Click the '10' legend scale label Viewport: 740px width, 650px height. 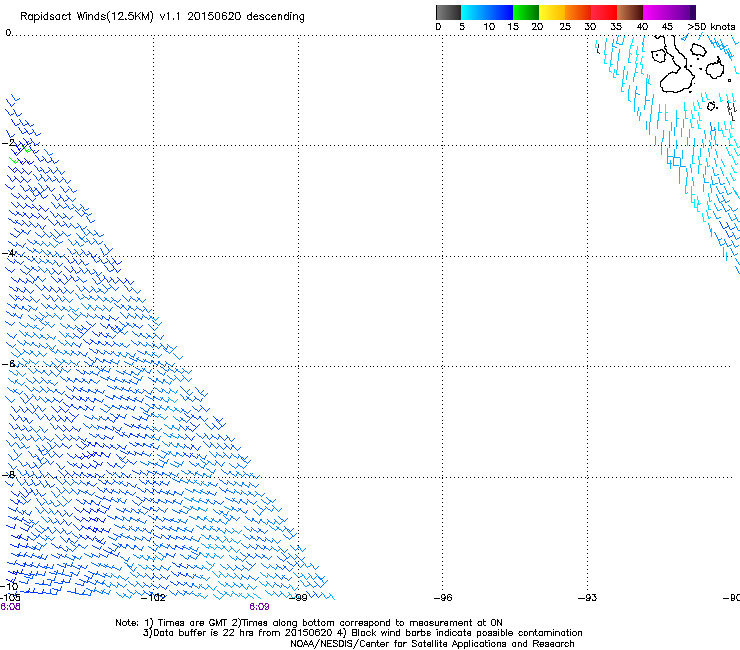click(x=489, y=27)
